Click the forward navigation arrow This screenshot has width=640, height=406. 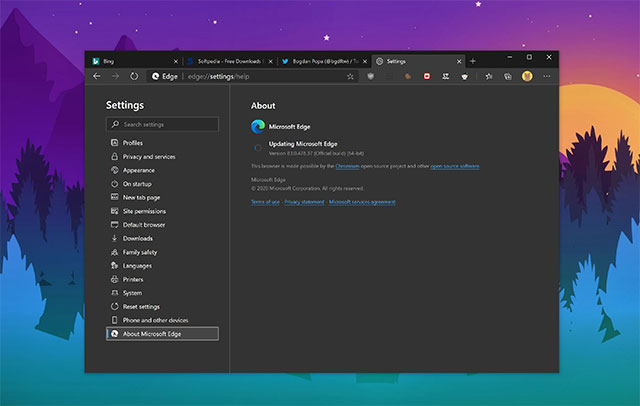(116, 76)
